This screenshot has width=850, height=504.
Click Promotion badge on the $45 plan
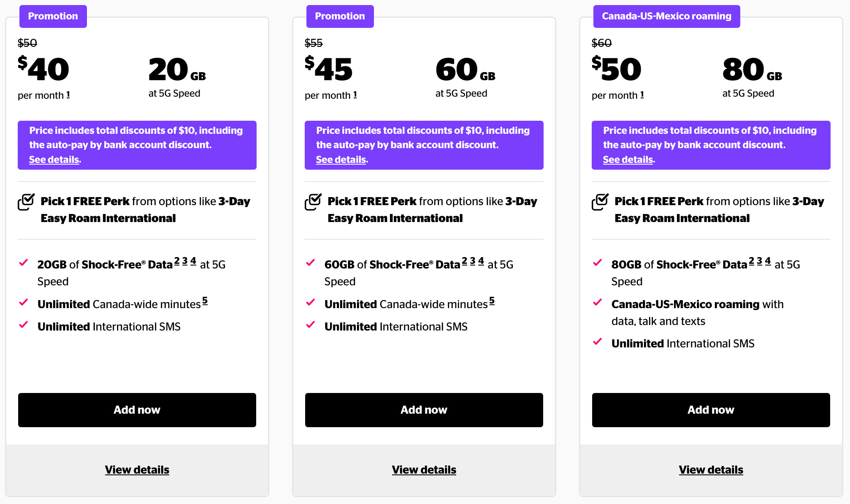[340, 16]
